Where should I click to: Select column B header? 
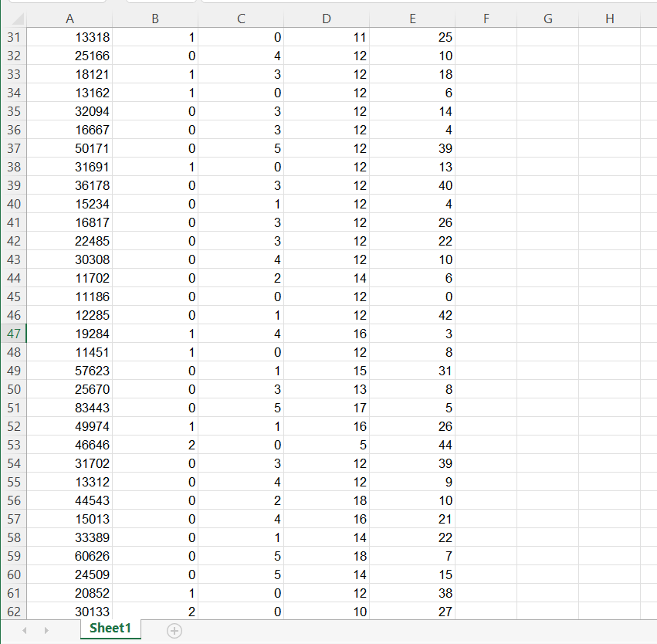tap(155, 19)
